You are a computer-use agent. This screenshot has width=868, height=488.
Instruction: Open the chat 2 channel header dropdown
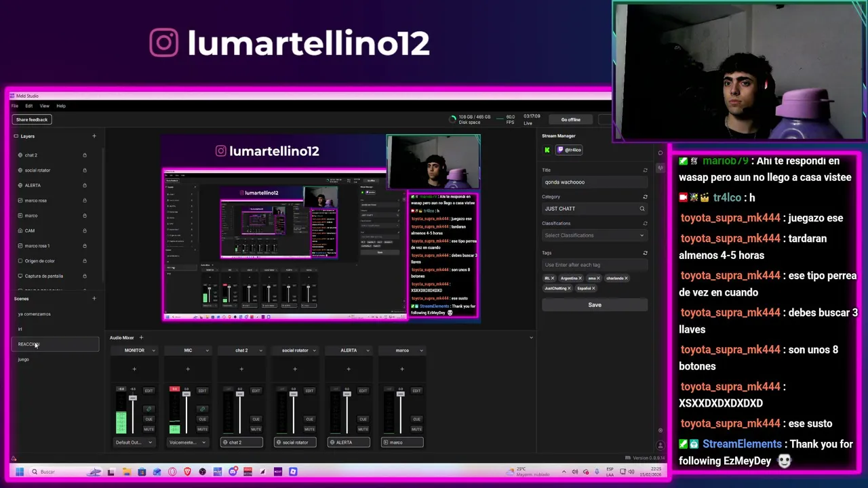[x=260, y=350]
